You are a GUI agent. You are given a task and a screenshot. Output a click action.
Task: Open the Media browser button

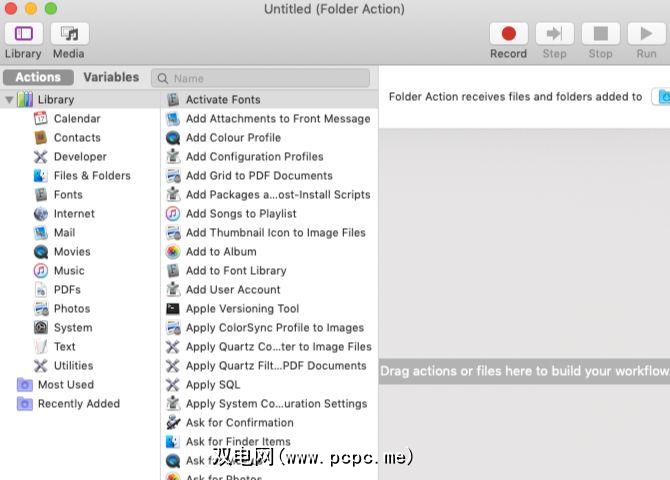click(69, 34)
